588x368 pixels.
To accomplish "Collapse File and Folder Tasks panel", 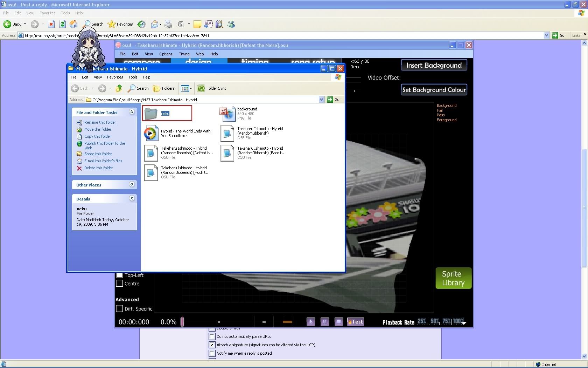I will [x=132, y=112].
